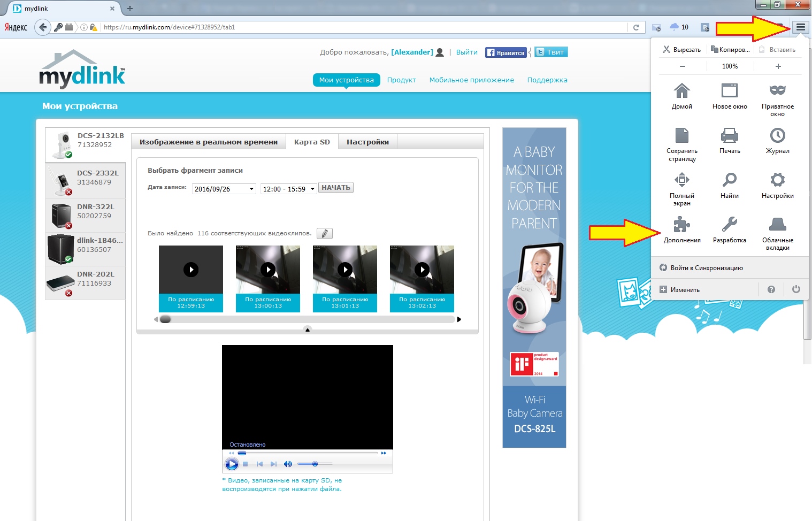Open Developer (Разработка) wrench icon

(729, 225)
